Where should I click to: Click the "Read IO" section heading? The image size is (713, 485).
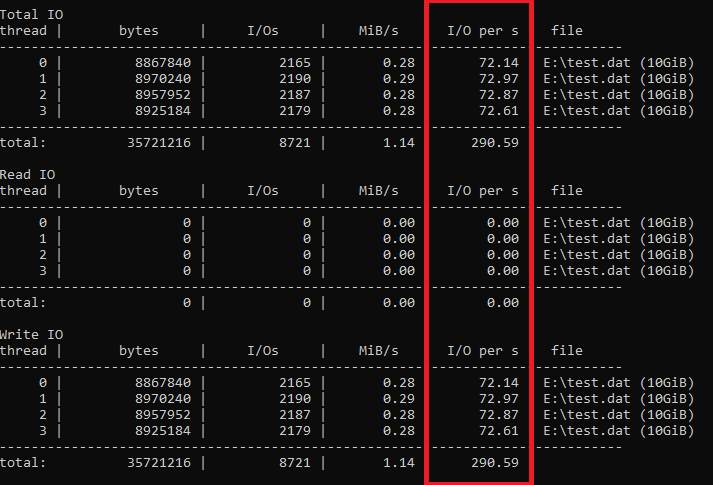[x=27, y=175]
